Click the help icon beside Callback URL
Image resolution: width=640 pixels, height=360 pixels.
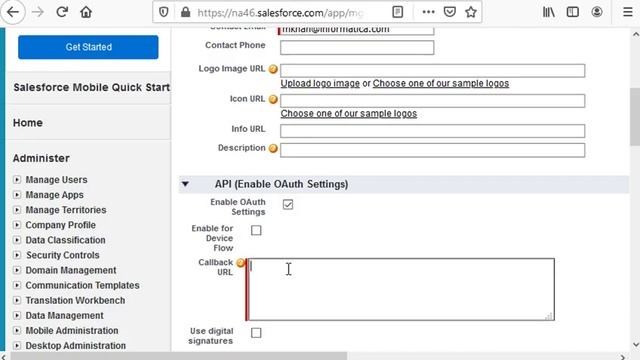(x=240, y=263)
